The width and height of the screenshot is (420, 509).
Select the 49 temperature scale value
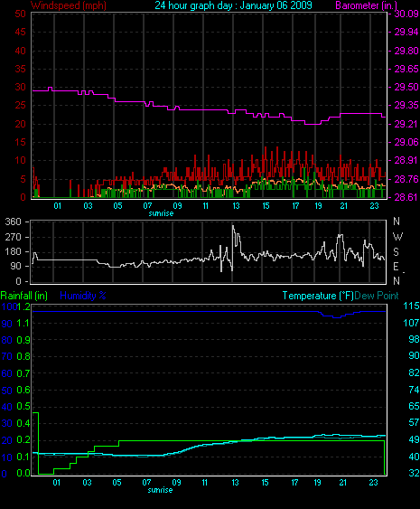click(x=414, y=439)
